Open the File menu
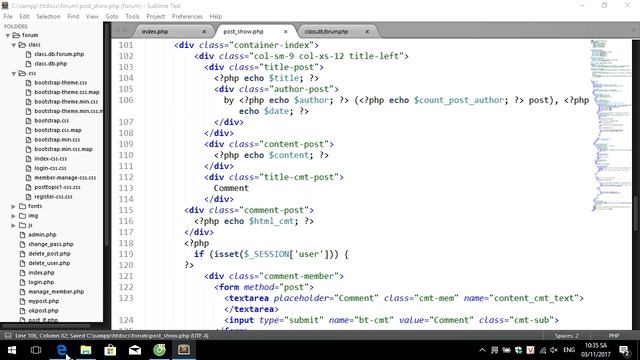Viewport: 640px width, 360px height. point(8,16)
